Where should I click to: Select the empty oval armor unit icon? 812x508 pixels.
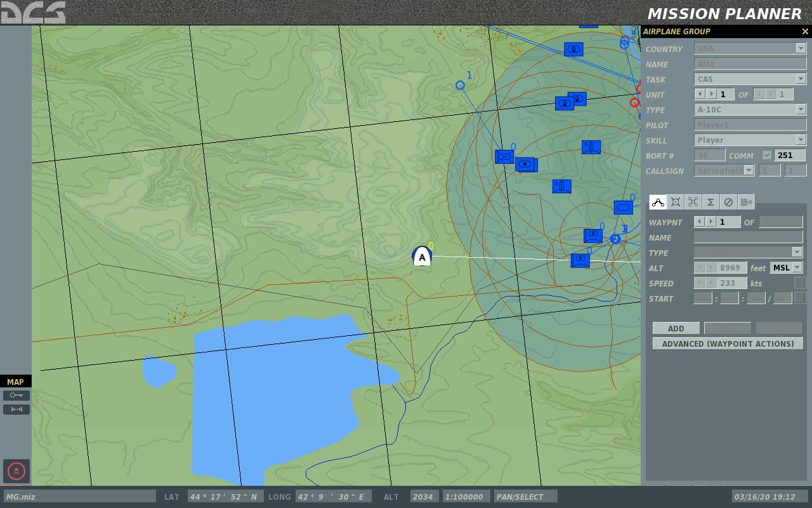pyautogui.click(x=623, y=208)
